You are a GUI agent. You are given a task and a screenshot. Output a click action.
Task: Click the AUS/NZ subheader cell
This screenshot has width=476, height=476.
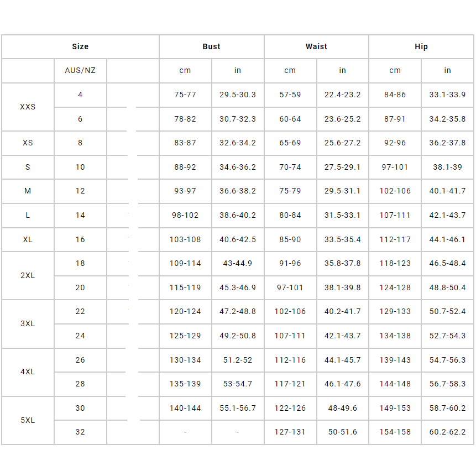point(80,71)
